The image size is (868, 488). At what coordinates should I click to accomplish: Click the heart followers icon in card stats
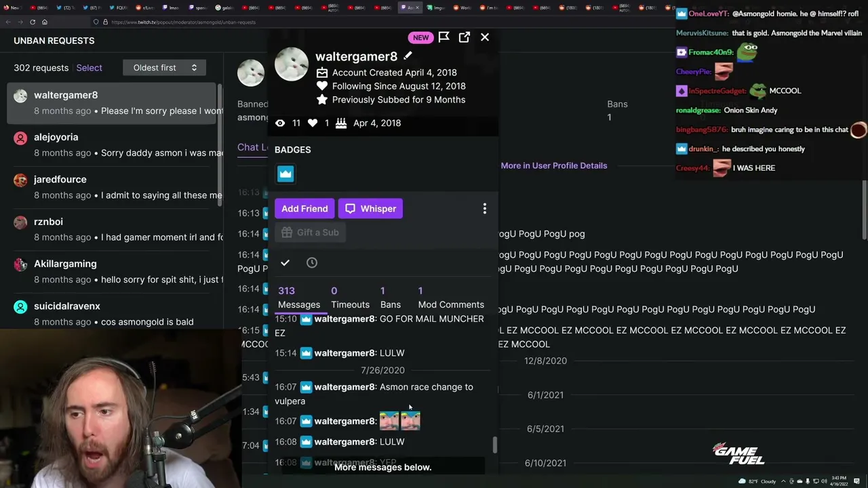313,123
